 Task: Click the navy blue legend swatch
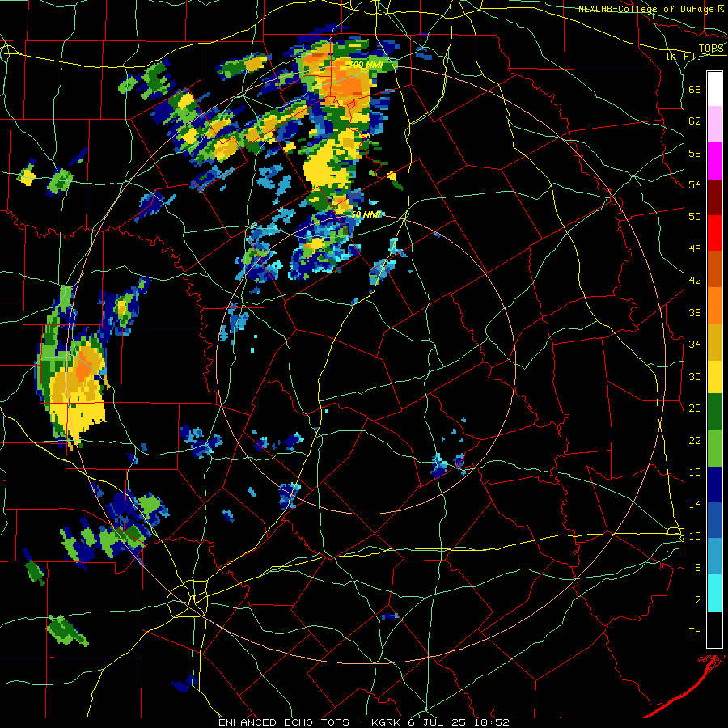point(714,485)
